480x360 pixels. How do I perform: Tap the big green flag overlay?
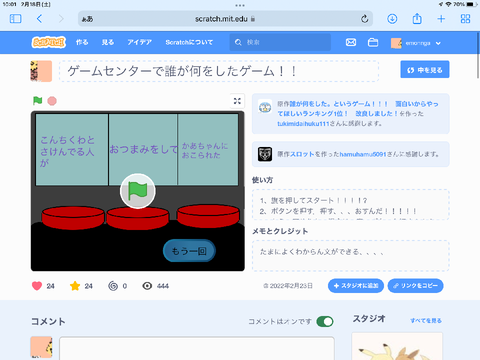pyautogui.click(x=138, y=191)
